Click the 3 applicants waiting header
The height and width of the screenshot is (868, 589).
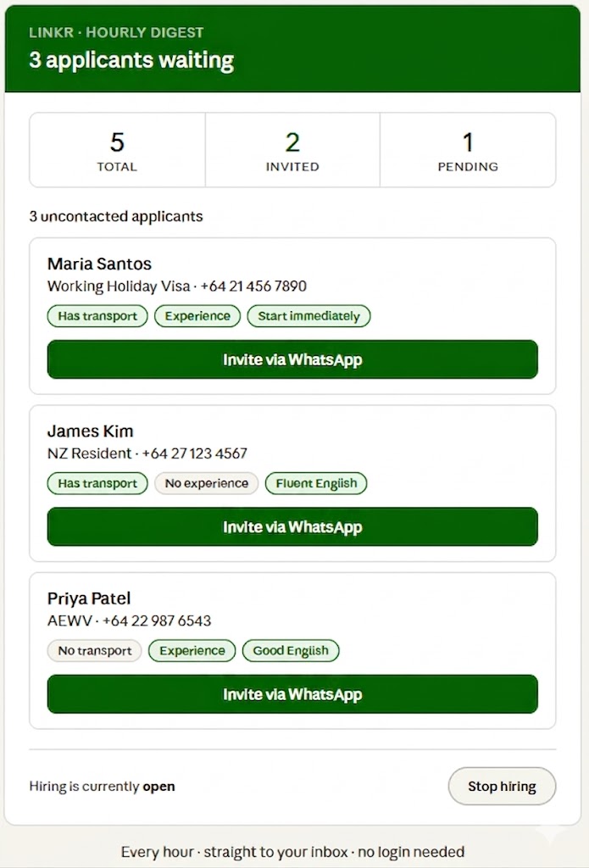point(131,60)
